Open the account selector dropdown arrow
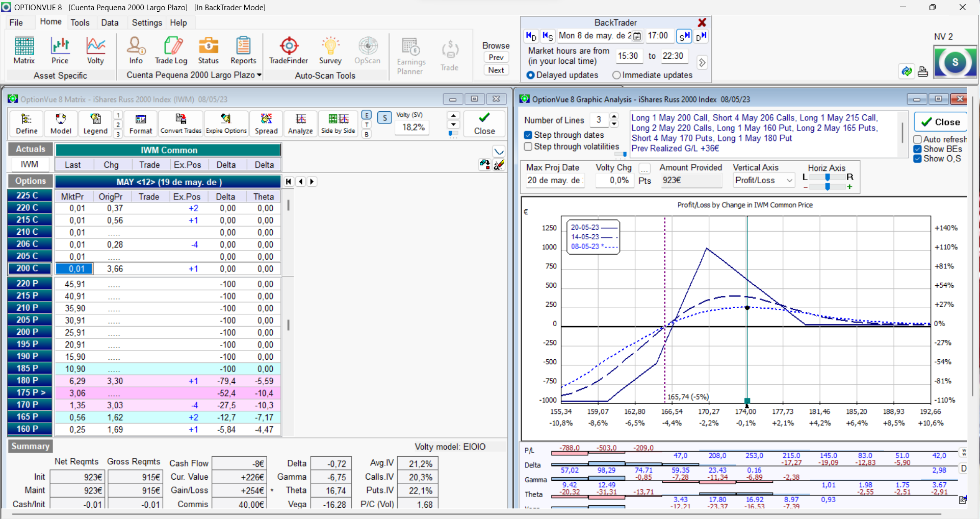This screenshot has height=519, width=980. 260,75
